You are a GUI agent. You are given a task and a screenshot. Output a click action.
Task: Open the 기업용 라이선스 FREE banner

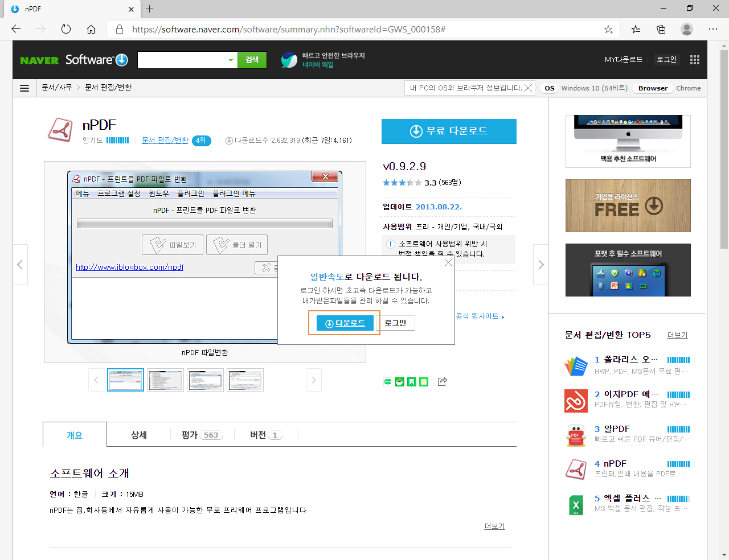(x=628, y=205)
